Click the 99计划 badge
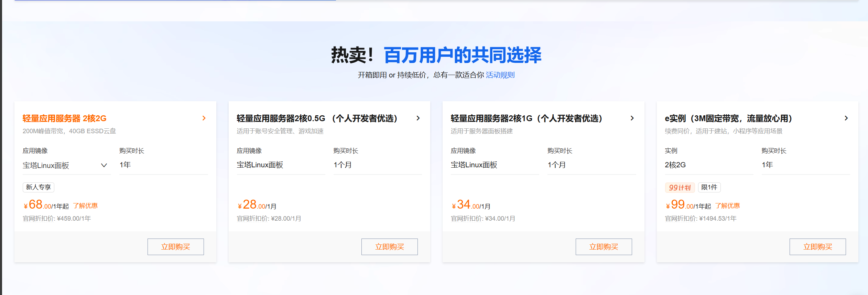 (680, 188)
